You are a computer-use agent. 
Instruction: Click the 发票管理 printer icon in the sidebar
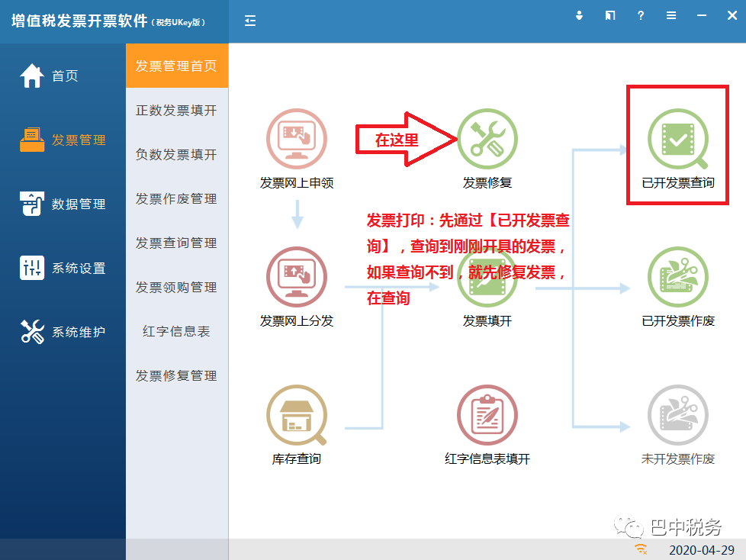[32, 140]
